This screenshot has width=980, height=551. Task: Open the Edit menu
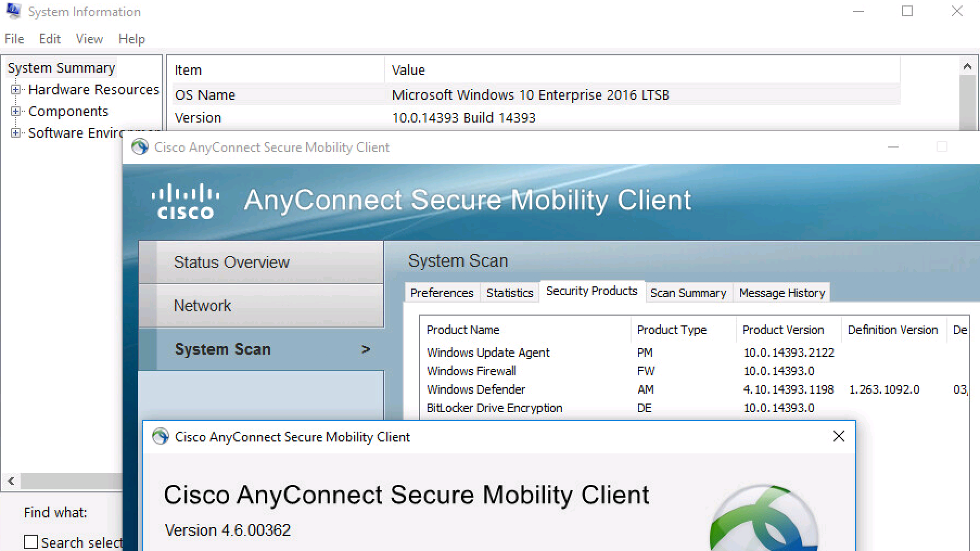(x=49, y=39)
